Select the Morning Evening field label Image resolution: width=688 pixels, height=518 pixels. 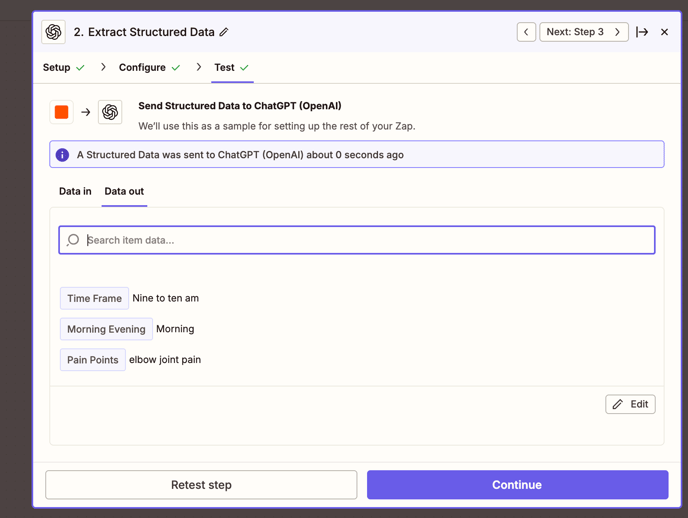(106, 329)
